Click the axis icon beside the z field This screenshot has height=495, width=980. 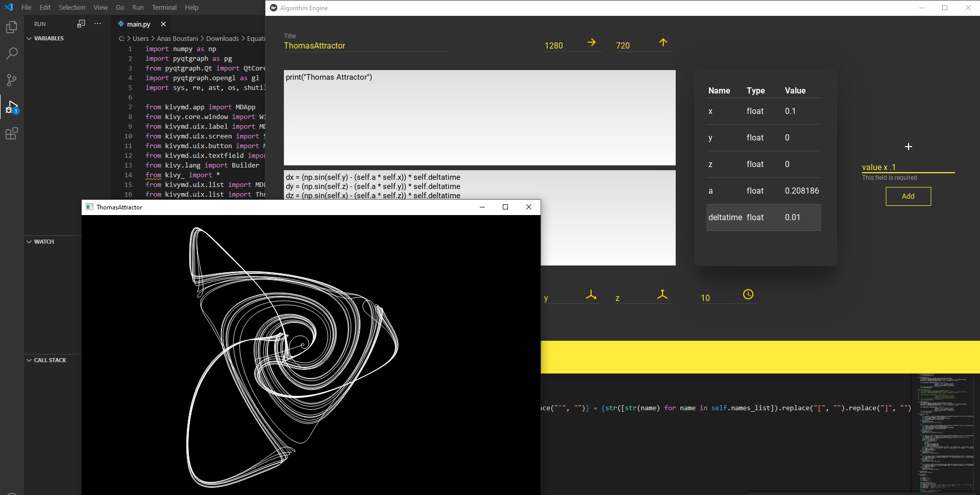tap(663, 295)
